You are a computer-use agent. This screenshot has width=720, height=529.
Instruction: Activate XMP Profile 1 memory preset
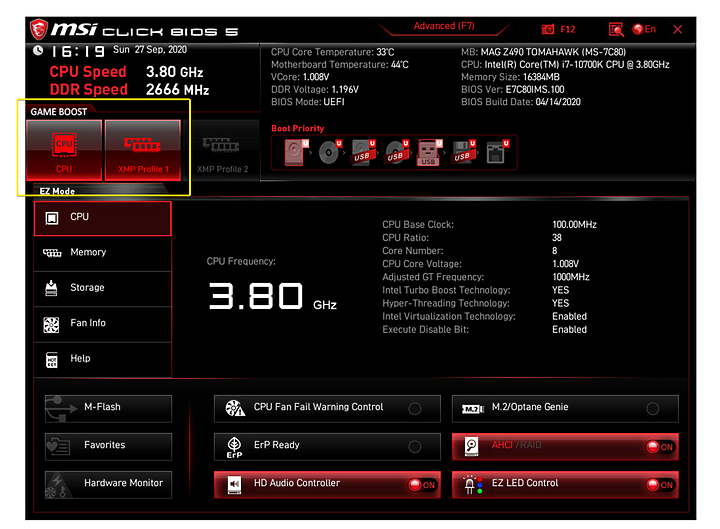[x=143, y=150]
